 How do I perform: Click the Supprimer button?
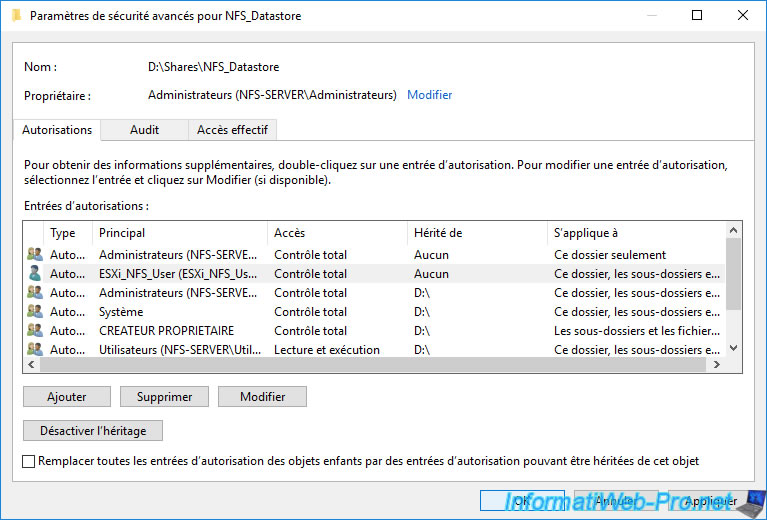tap(164, 397)
